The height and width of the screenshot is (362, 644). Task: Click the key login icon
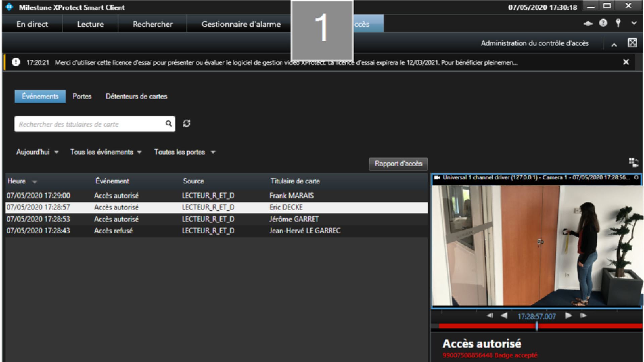tap(618, 23)
